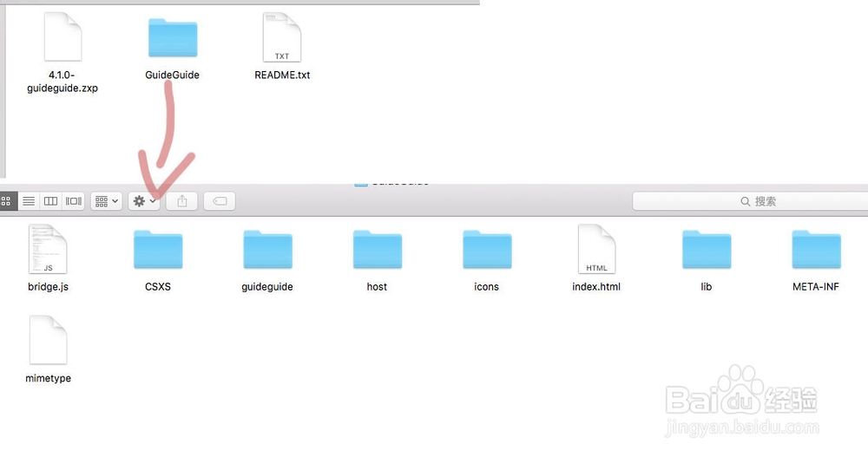Image resolution: width=868 pixels, height=457 pixels.
Task: Click the index.html file name label
Action: pos(596,286)
